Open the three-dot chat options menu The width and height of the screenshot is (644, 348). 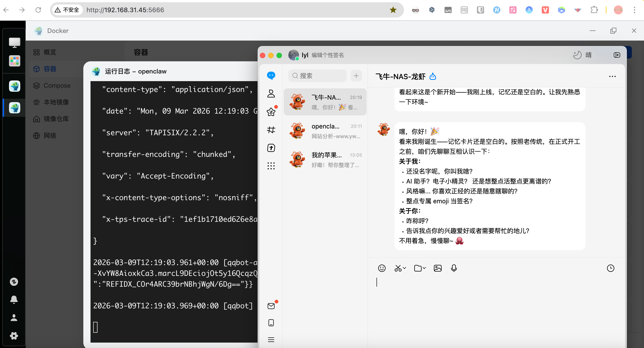tap(612, 77)
